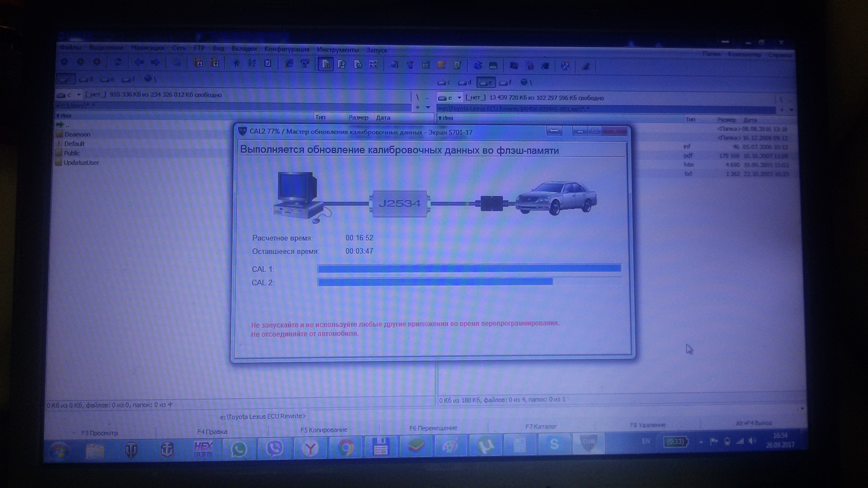The image size is (868, 488).
Task: Sort left panel by Дата column
Action: click(383, 117)
